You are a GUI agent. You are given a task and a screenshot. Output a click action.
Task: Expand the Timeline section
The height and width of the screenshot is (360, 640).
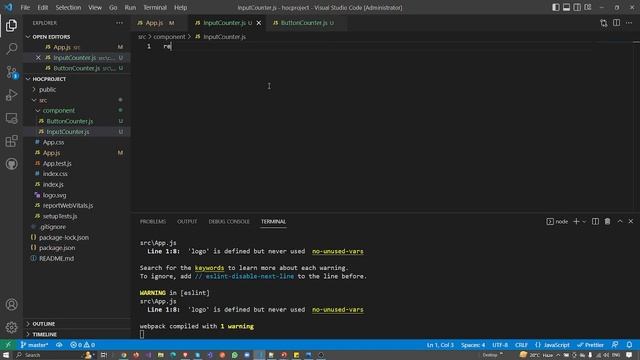click(x=77, y=334)
